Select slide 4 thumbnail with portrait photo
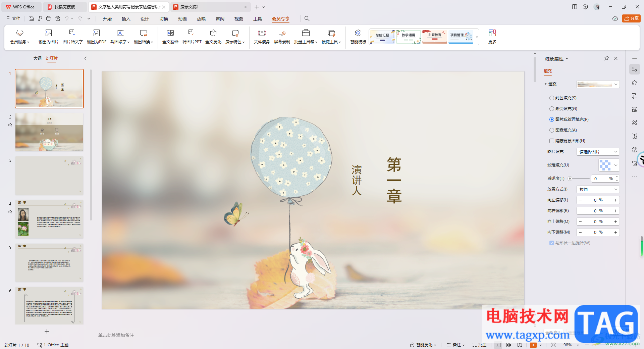This screenshot has height=349, width=644. 49,219
